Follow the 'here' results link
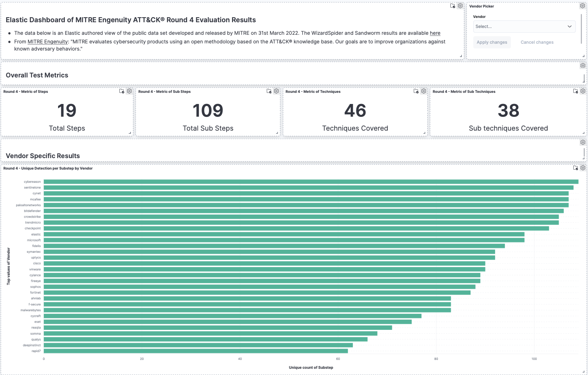588x375 pixels. pos(435,33)
